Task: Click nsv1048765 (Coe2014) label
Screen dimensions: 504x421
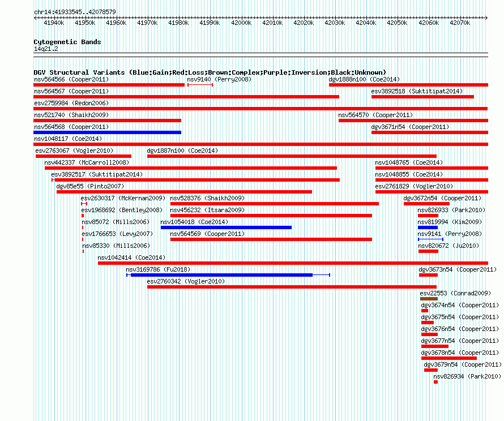Action: (x=409, y=162)
